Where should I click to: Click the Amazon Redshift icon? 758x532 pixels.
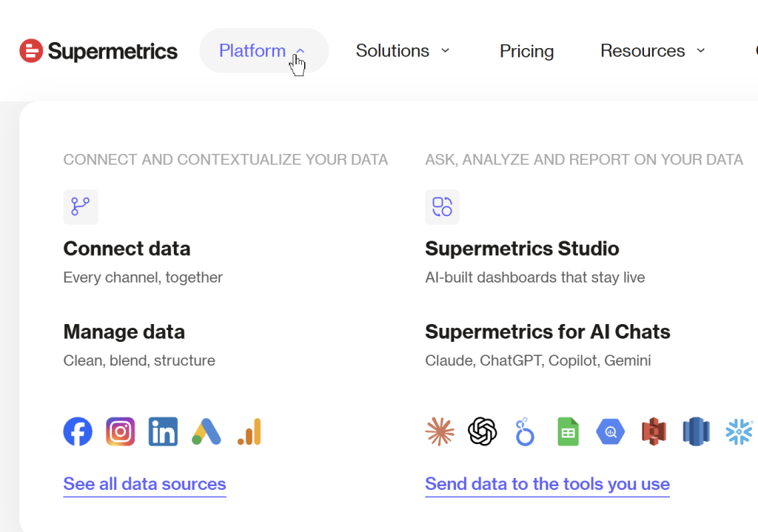point(696,431)
